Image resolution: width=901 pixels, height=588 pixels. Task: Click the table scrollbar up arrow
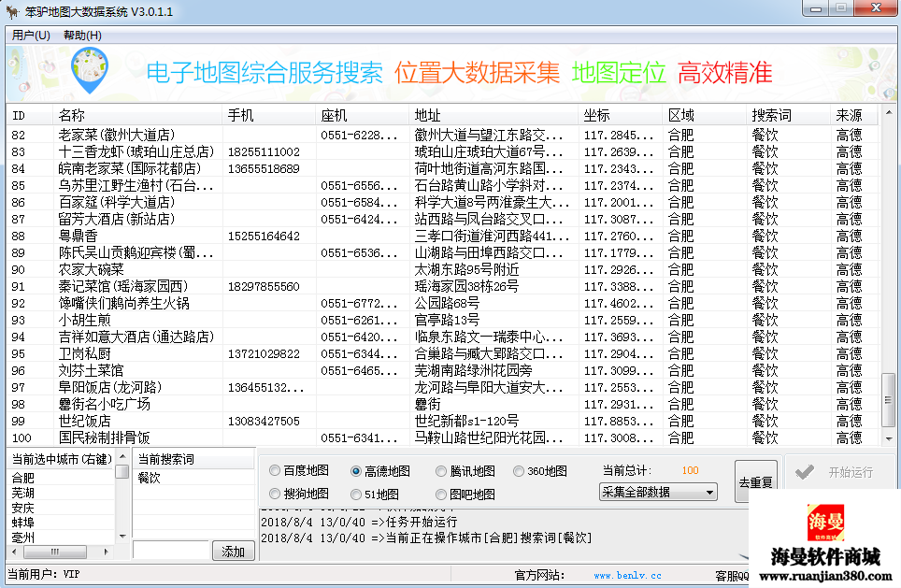(888, 112)
